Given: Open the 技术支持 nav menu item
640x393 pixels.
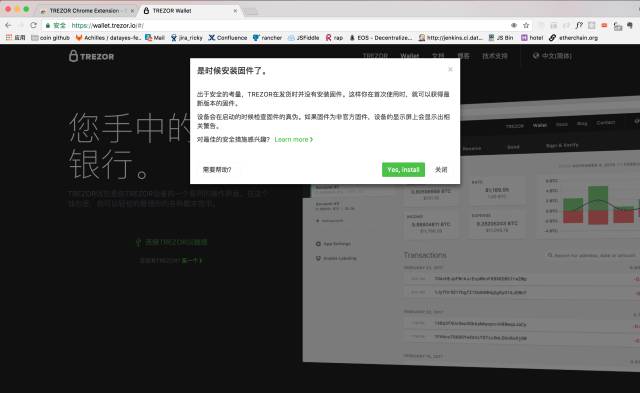Looking at the screenshot, I should point(495,56).
